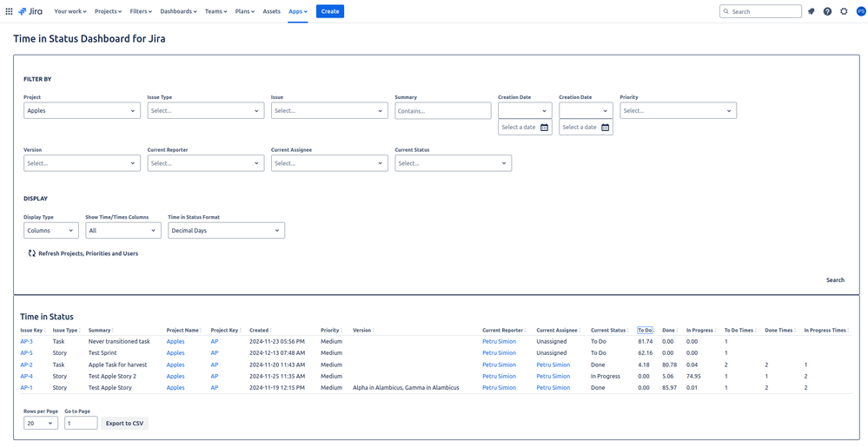Click the Jira logo
This screenshot has height=447, width=868.
[30, 11]
